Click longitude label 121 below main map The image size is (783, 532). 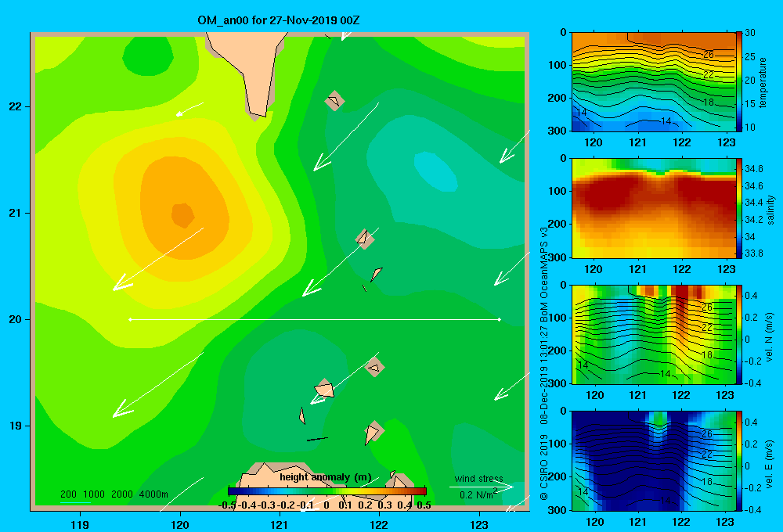coord(280,524)
